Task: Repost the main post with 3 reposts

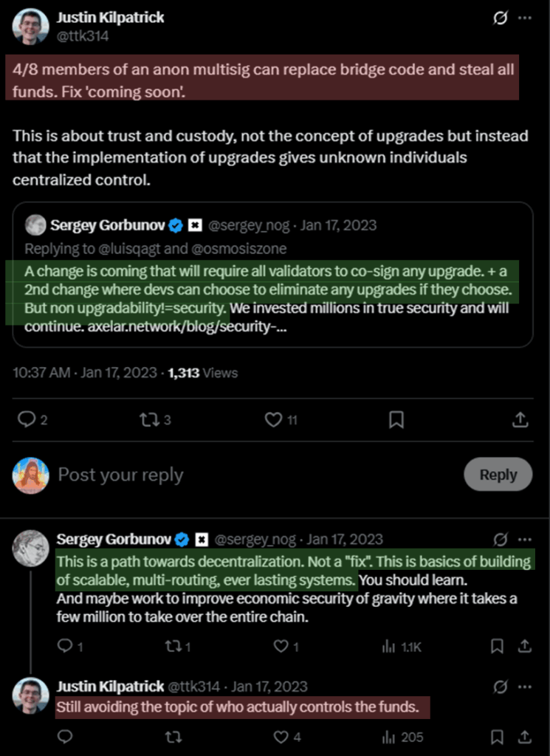Action: tap(148, 419)
